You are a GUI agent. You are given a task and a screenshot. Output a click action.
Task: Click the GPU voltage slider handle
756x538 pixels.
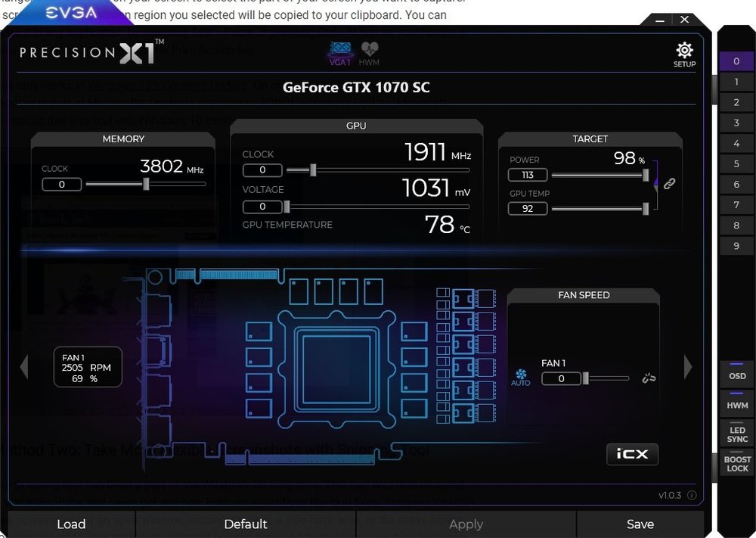(x=287, y=207)
